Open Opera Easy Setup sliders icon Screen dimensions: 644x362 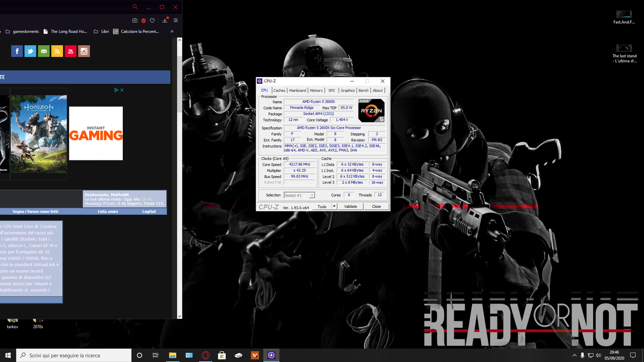click(176, 21)
